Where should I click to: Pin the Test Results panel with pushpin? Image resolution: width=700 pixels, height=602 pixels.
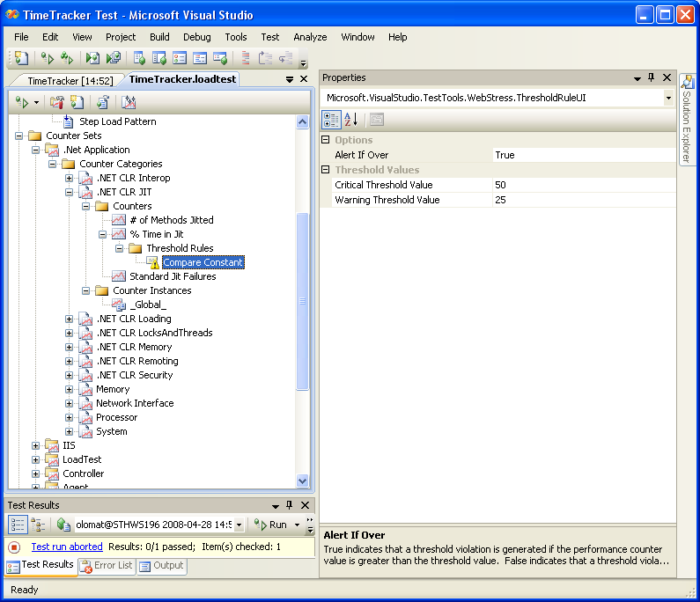(x=290, y=505)
